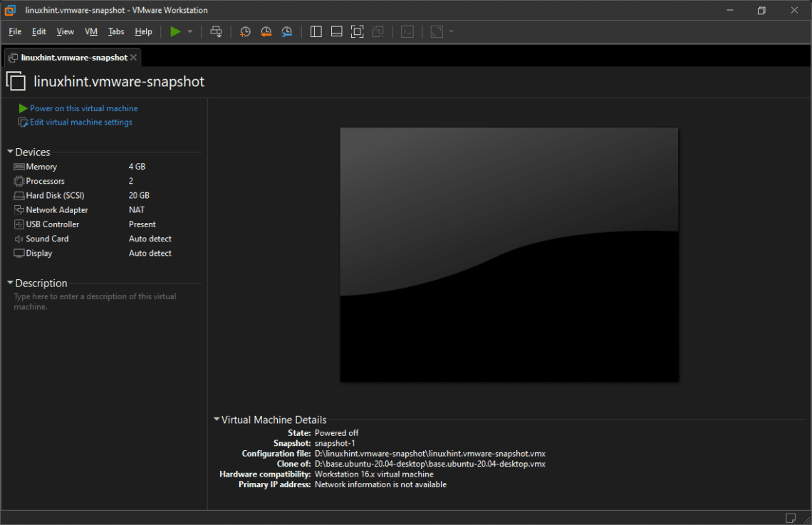Select the Network Adapter device
Screen dimensions: 812x525
coord(57,210)
